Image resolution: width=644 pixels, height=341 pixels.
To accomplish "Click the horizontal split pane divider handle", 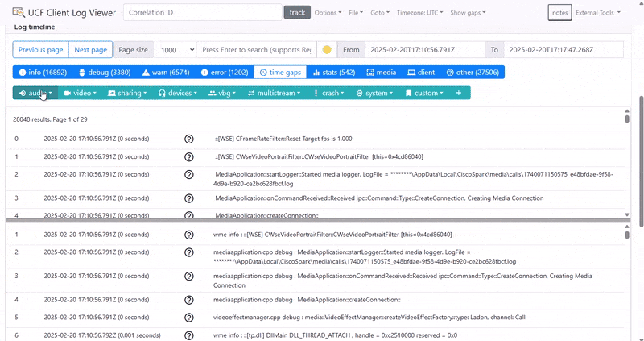I will pyautogui.click(x=318, y=220).
